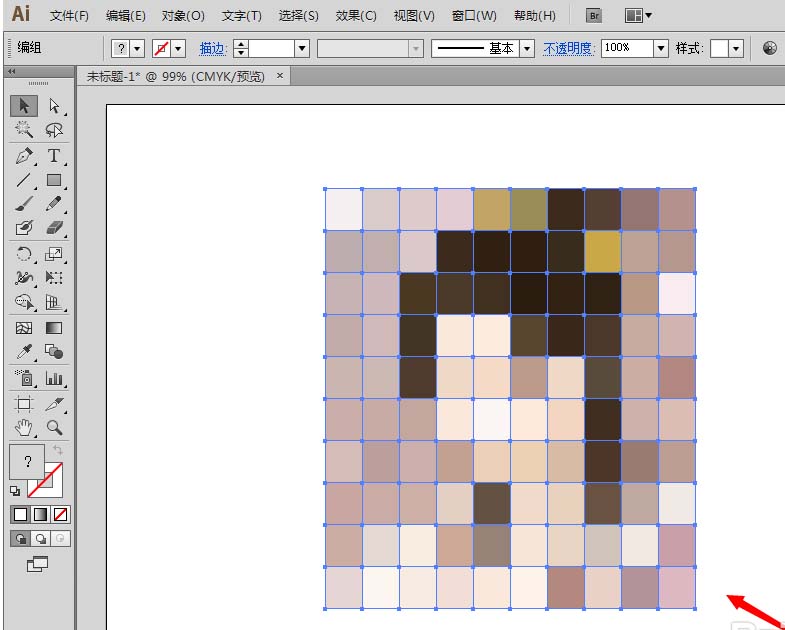
Task: Select the Eyedropper tool
Action: pos(24,352)
